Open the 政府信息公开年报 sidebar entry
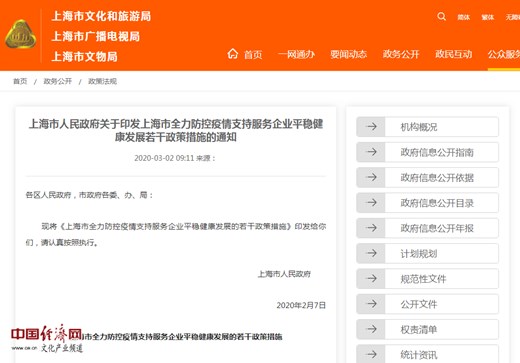 click(428, 228)
